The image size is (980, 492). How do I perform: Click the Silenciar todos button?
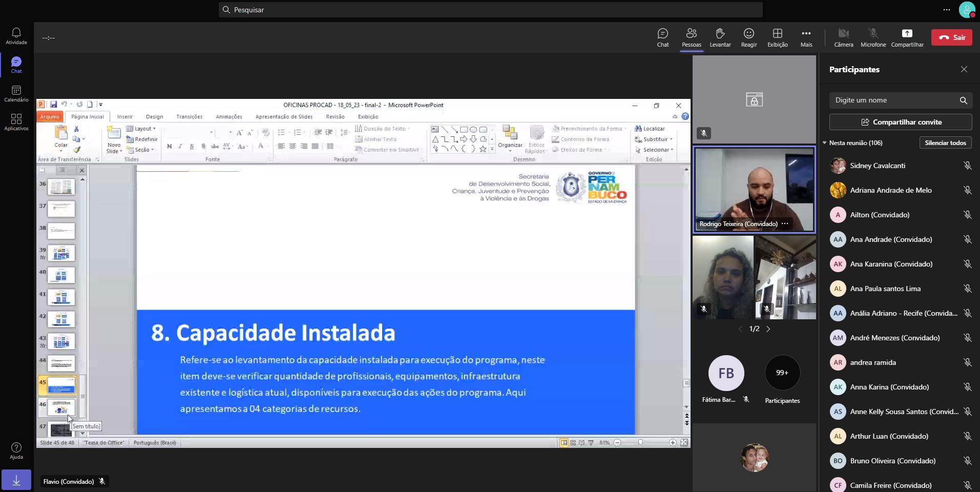click(945, 143)
